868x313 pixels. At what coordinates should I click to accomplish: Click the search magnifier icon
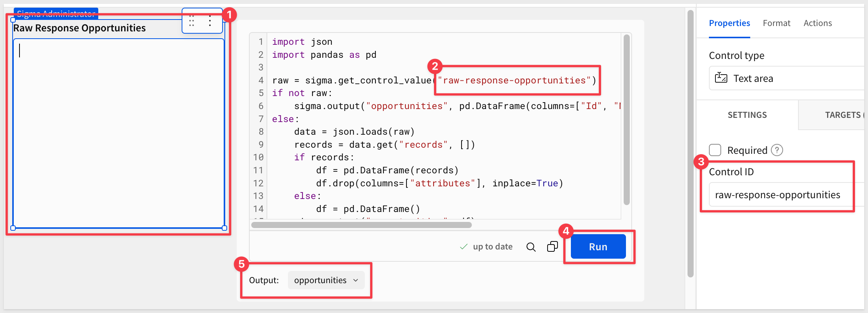pos(531,247)
